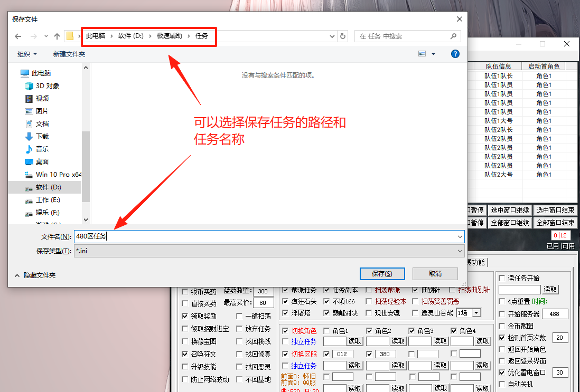
Task: Click 启动首角色 column header
Action: coord(544,66)
